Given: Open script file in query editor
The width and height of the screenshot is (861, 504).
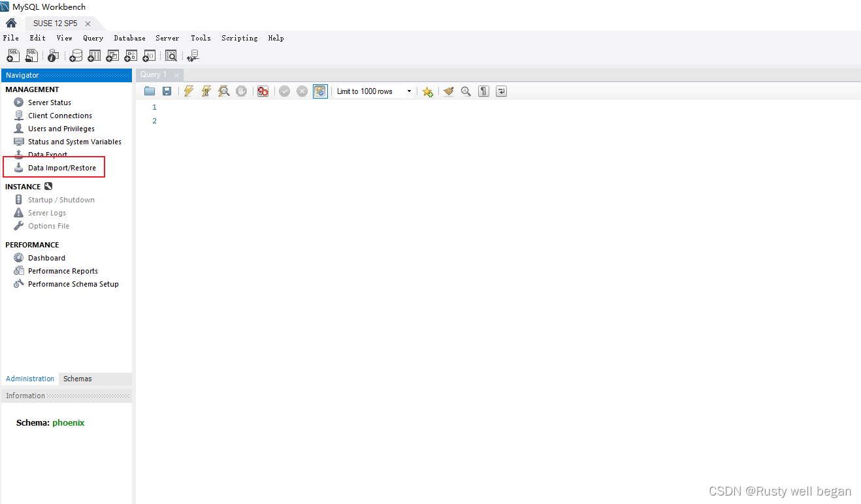Looking at the screenshot, I should pyautogui.click(x=150, y=91).
